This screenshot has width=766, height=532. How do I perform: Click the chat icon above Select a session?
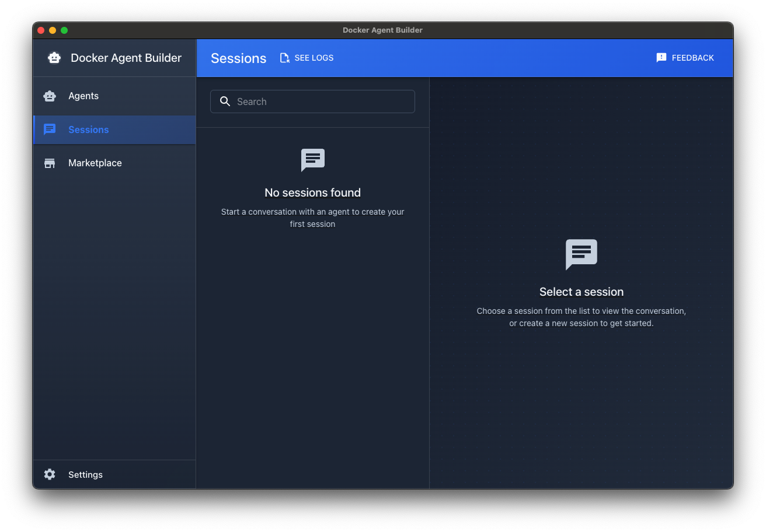[x=581, y=254]
